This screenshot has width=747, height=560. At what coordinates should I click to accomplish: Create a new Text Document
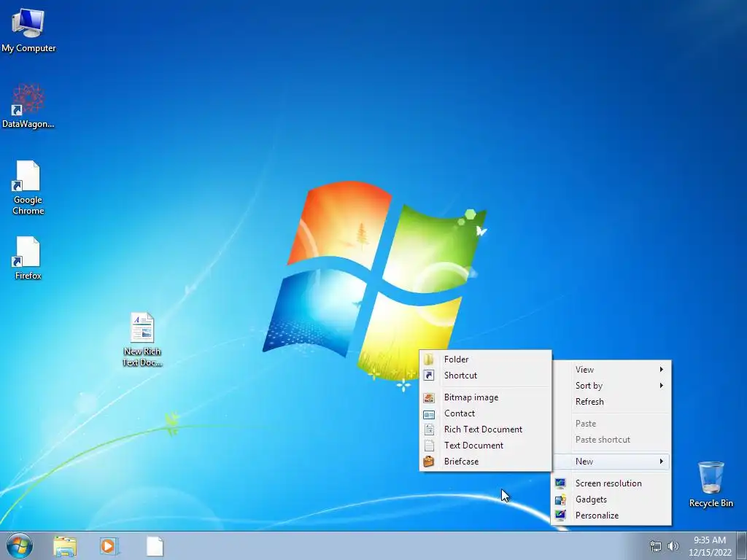pos(485,446)
